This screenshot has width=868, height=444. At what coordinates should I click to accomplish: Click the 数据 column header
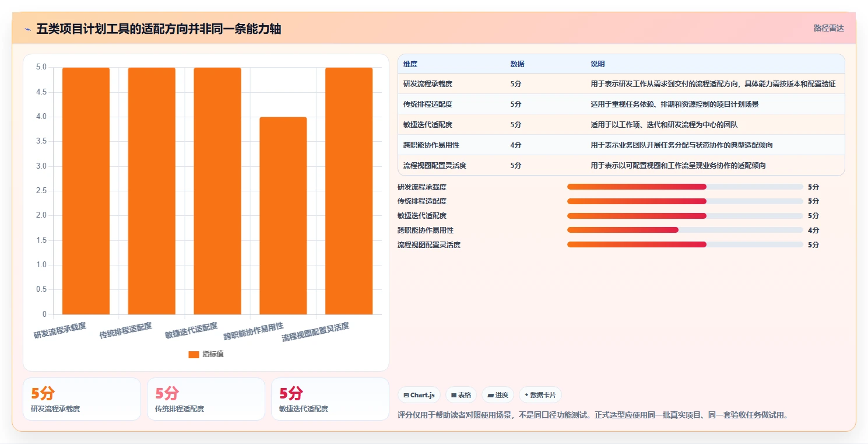517,64
